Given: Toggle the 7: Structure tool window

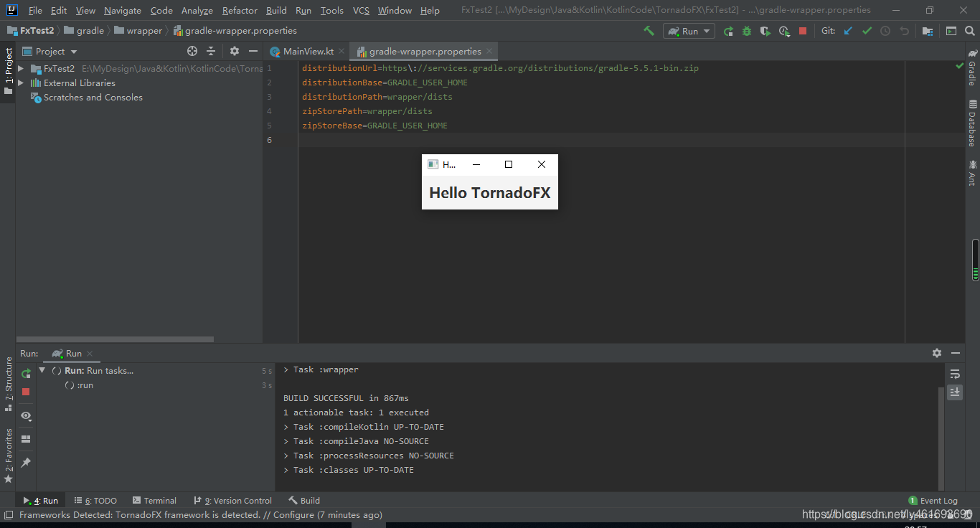Looking at the screenshot, I should click(x=8, y=384).
